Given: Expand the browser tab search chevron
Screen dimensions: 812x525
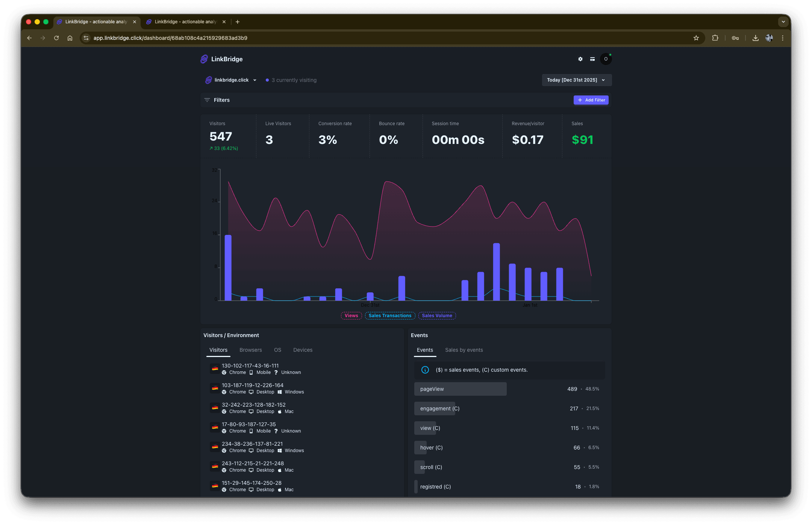Looking at the screenshot, I should (783, 22).
